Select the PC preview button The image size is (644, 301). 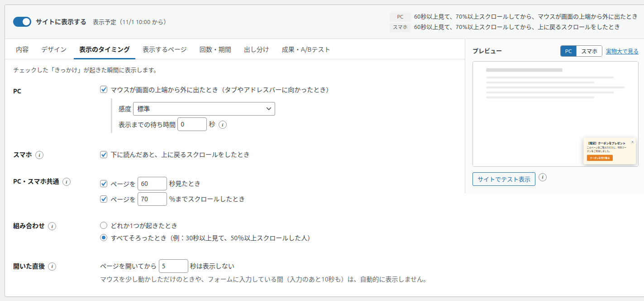[568, 51]
